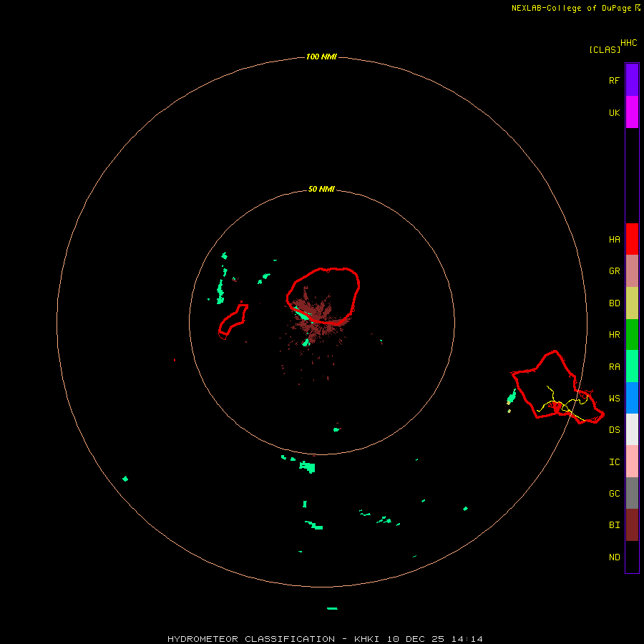Click the small red island outline left of center
The width and height of the screenshot is (644, 644).
pos(233,321)
